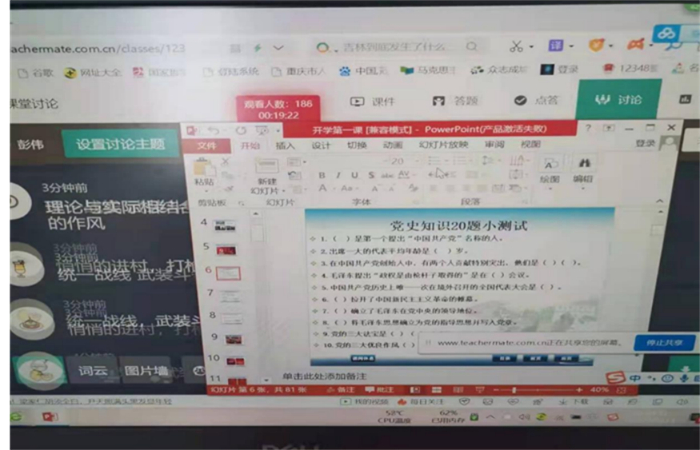Image resolution: width=700 pixels, height=450 pixels.
Task: Apply underline with the U icon
Action: [x=352, y=175]
